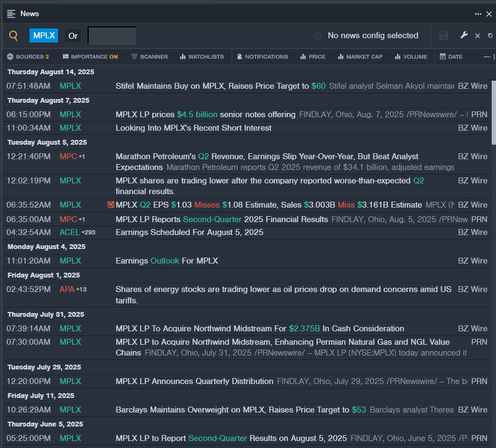Open the Volume filter

411,56
